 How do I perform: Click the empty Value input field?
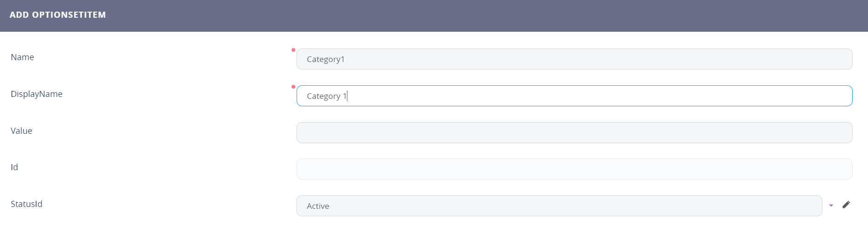click(x=574, y=132)
